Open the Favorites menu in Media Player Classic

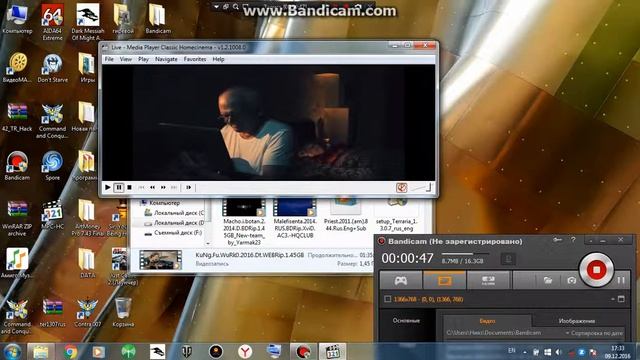195,59
